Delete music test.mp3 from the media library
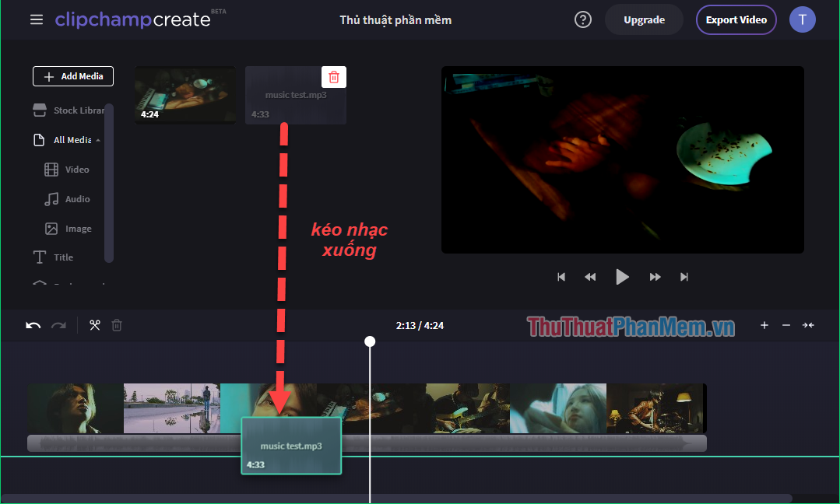This screenshot has width=840, height=504. (x=334, y=76)
